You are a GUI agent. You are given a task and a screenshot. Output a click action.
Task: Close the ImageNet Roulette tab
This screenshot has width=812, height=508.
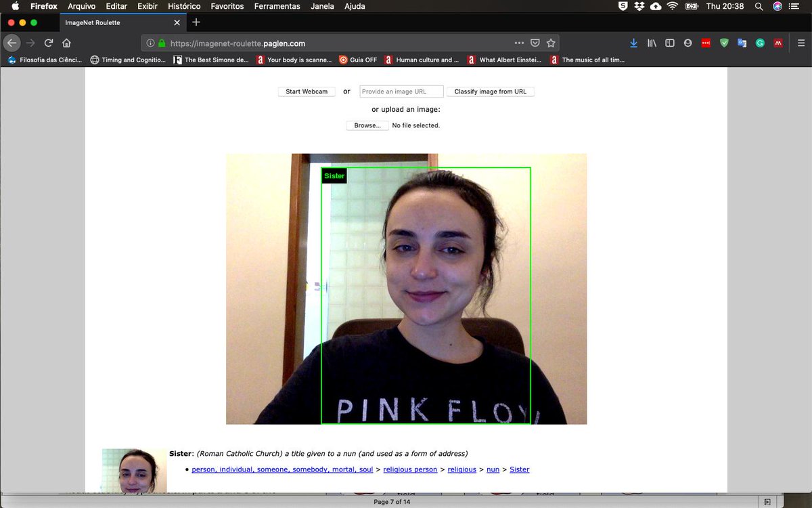[177, 22]
